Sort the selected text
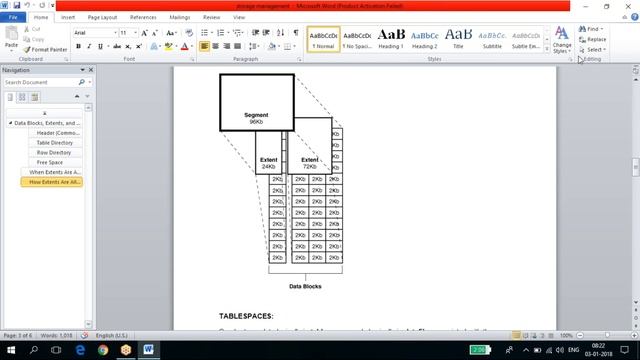Viewport: 640px width, 360px height. pos(280,33)
